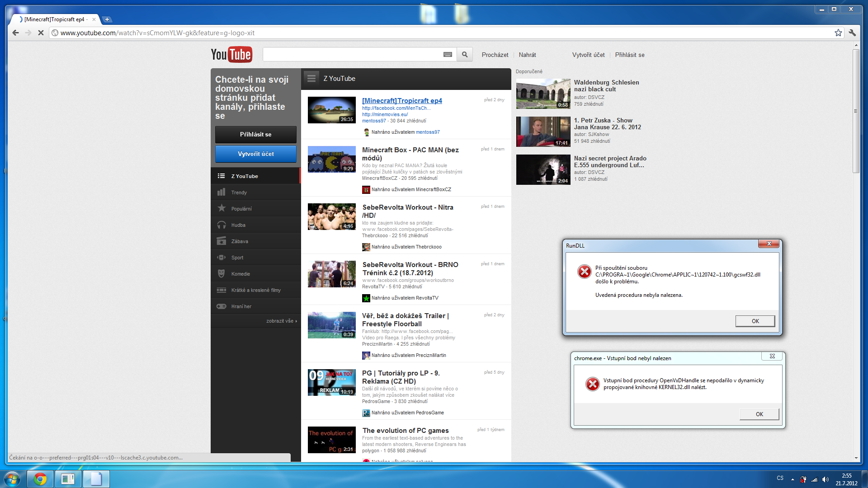Screen dimensions: 868x488
Task: Select Hudba category in sidebar
Action: pyautogui.click(x=238, y=225)
